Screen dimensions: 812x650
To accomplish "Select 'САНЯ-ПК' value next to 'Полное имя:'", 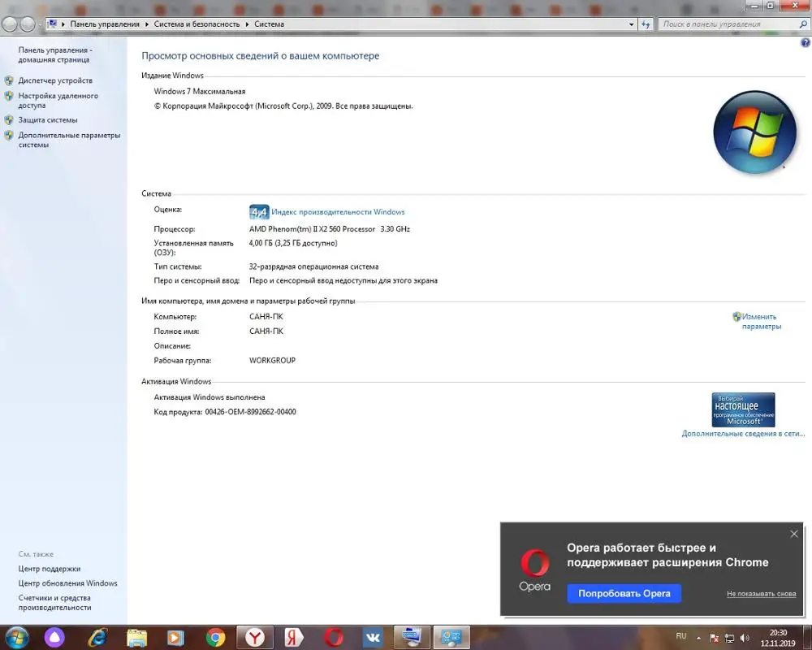I will [266, 331].
